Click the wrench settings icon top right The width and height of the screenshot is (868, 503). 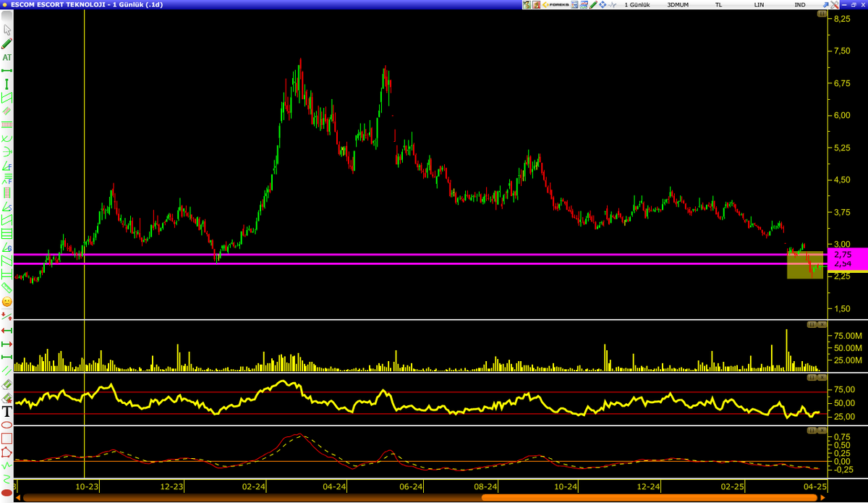pyautogui.click(x=835, y=5)
